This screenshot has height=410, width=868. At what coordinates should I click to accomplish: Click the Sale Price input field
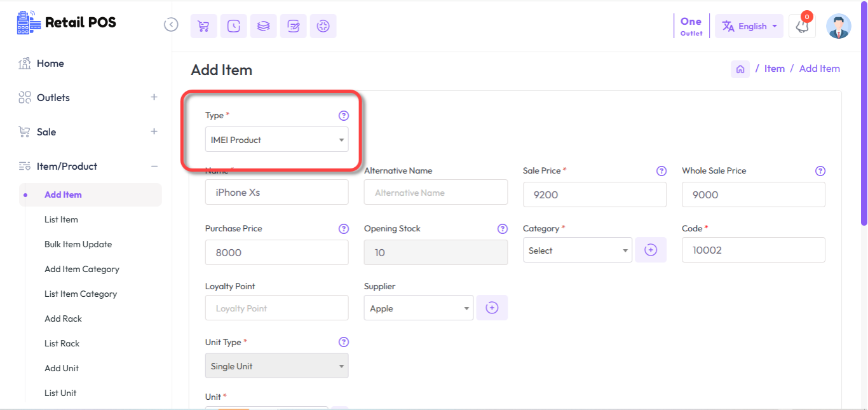(x=594, y=195)
